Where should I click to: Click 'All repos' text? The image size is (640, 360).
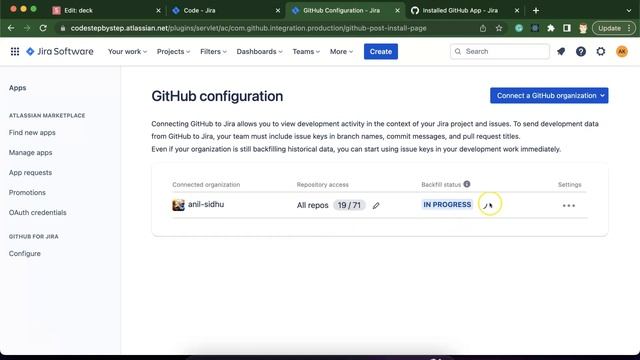point(313,205)
